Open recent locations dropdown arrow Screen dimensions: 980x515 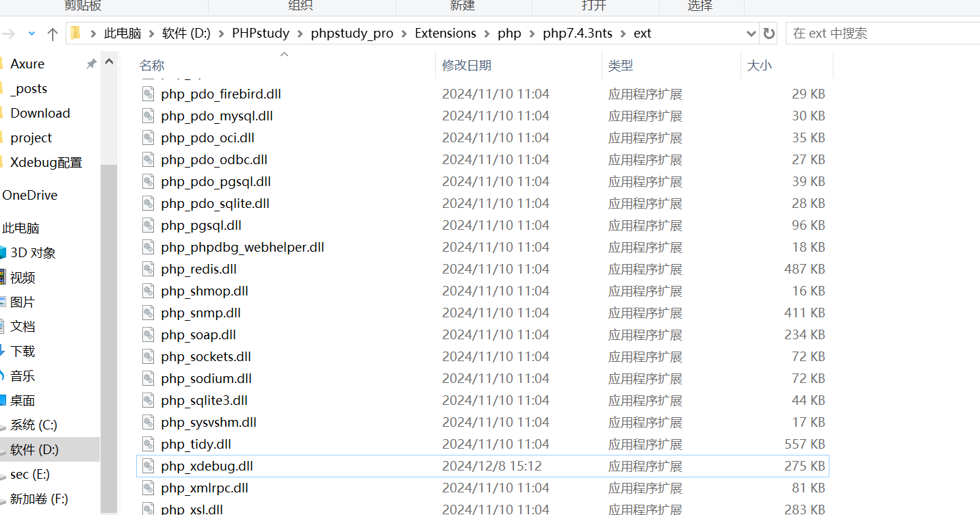tap(31, 34)
